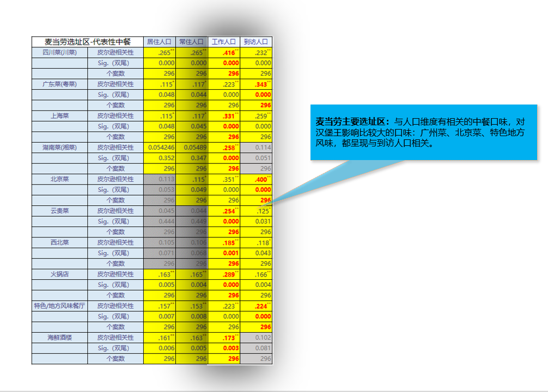Select the 到访人口 column header
This screenshot has height=392, width=548.
pos(256,42)
